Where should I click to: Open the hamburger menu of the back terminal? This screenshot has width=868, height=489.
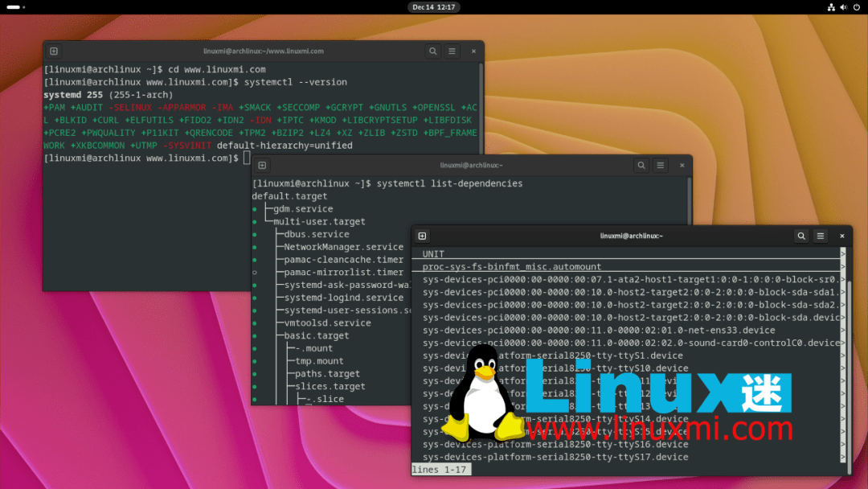[452, 51]
